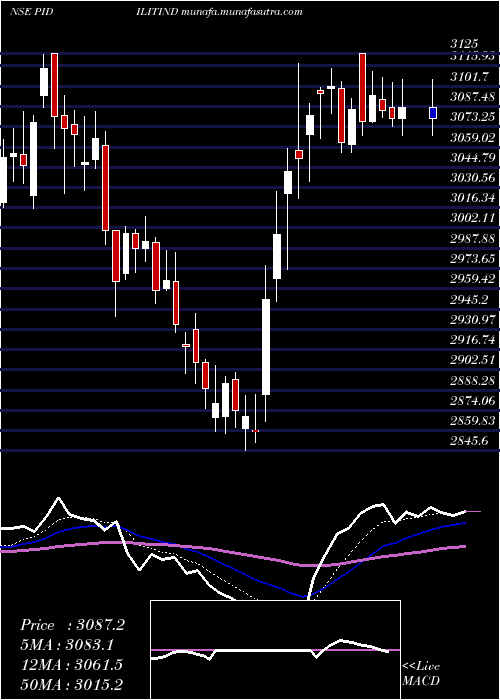Select the 3044.79 price axis label
The image size is (500, 700).
[x=472, y=158]
